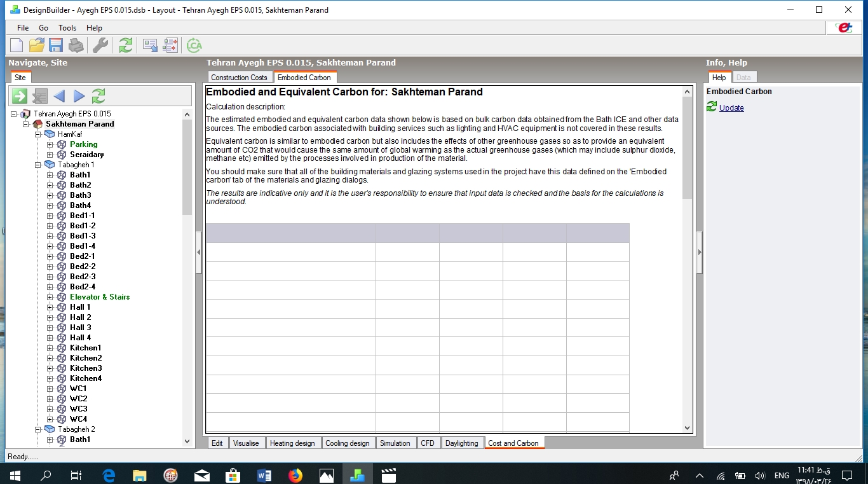The image size is (868, 484).
Task: Open the Tools menu
Action: coord(67,28)
